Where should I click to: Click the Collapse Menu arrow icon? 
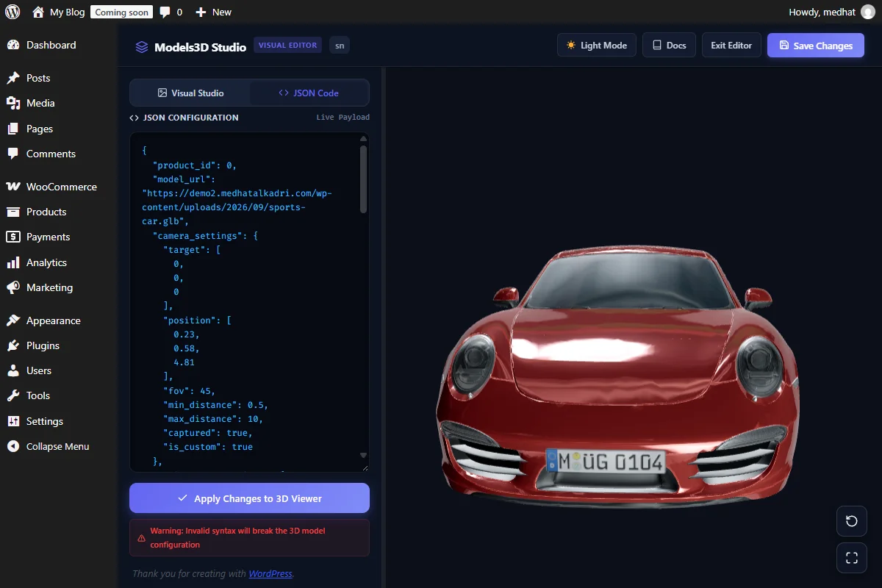[x=13, y=446]
